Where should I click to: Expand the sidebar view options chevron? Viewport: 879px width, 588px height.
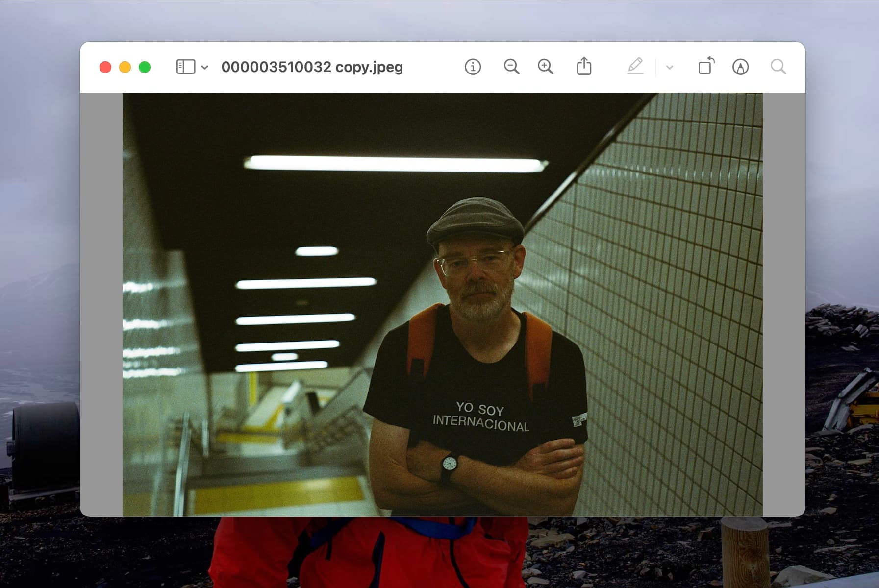pyautogui.click(x=205, y=67)
